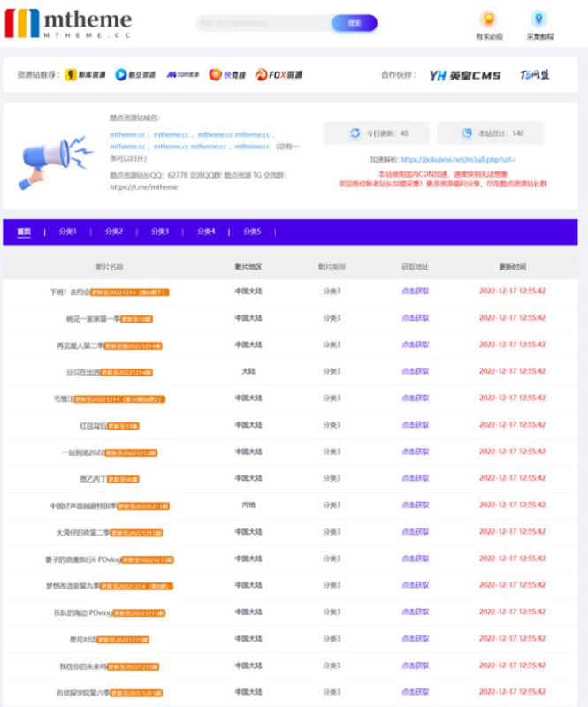Open the 分类1 category tab
The image size is (588, 707).
[68, 232]
